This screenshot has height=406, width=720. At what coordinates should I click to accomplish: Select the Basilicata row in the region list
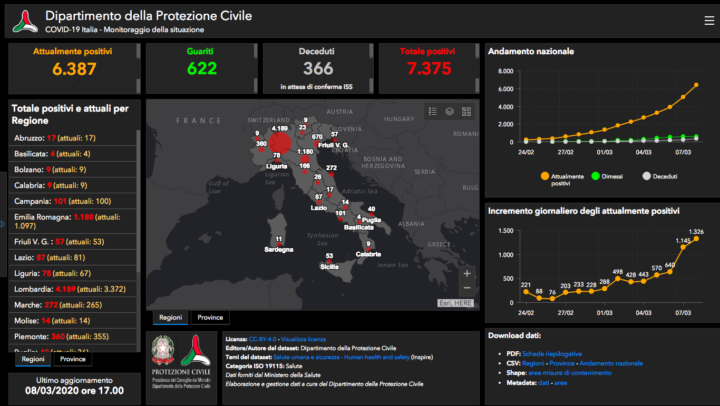click(73, 154)
